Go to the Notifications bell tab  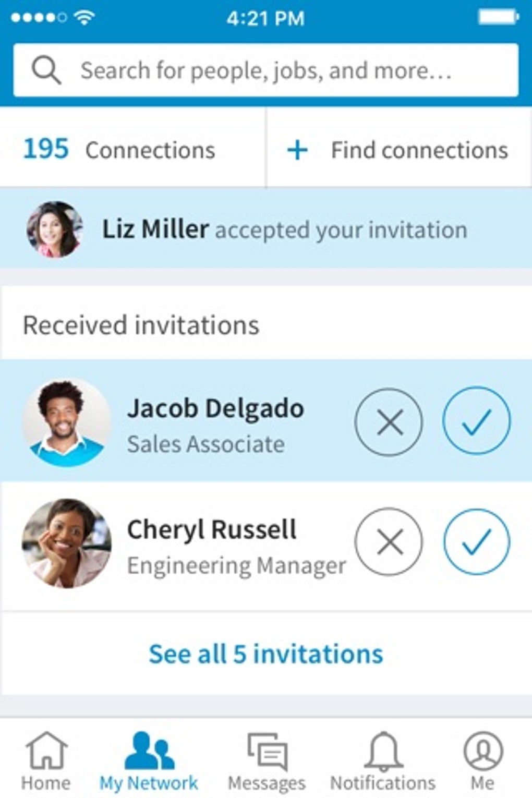[383, 760]
